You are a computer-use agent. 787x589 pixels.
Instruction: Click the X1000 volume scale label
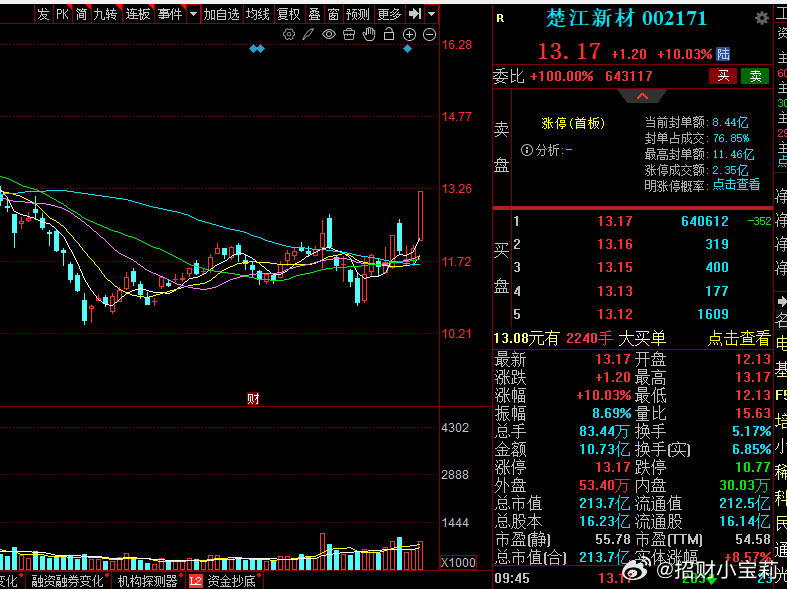pos(458,562)
